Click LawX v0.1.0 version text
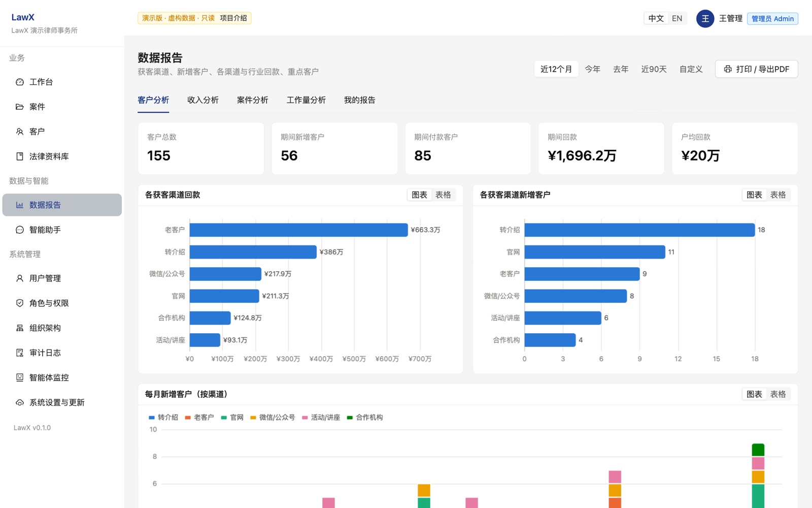Image resolution: width=812 pixels, height=508 pixels. click(x=32, y=428)
